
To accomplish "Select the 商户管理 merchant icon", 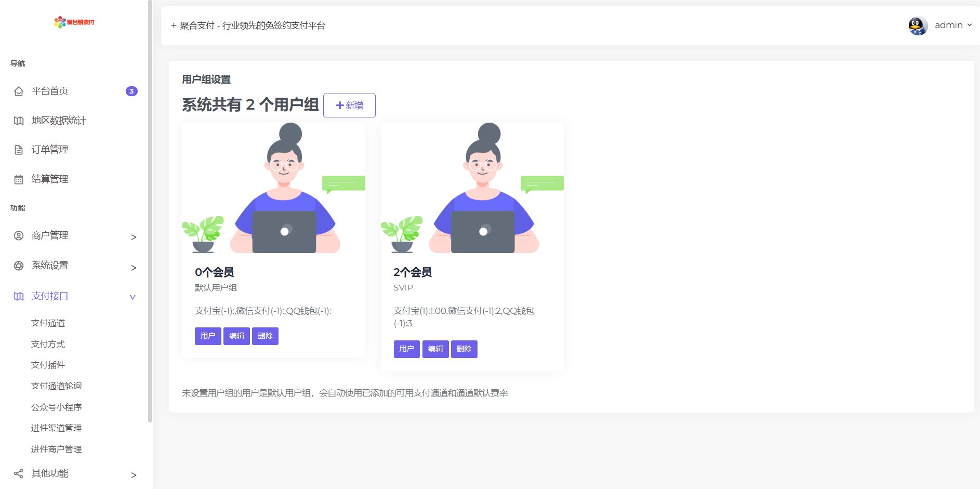I will click(19, 235).
